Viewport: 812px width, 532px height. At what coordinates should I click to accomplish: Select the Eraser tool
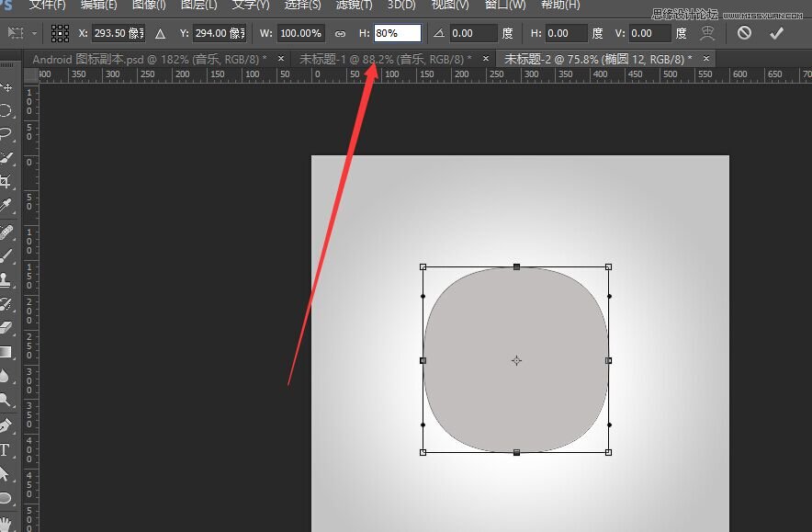click(x=6, y=327)
